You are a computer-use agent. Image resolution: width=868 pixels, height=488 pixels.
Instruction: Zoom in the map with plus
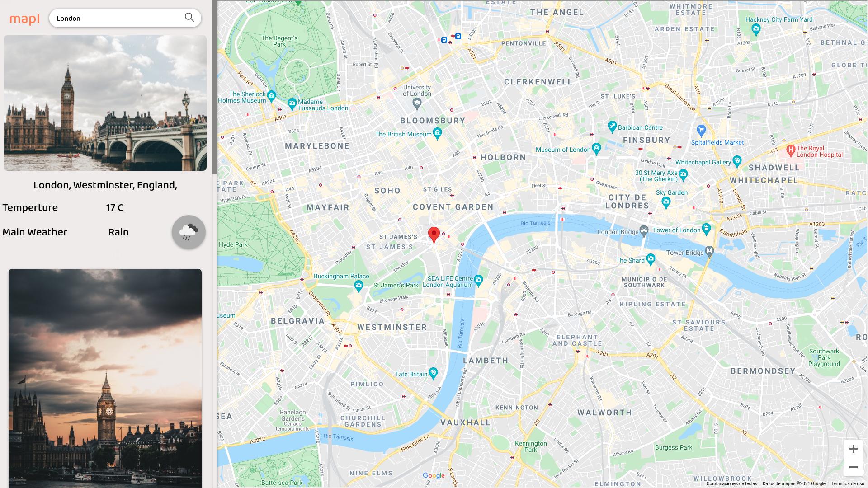point(854,449)
